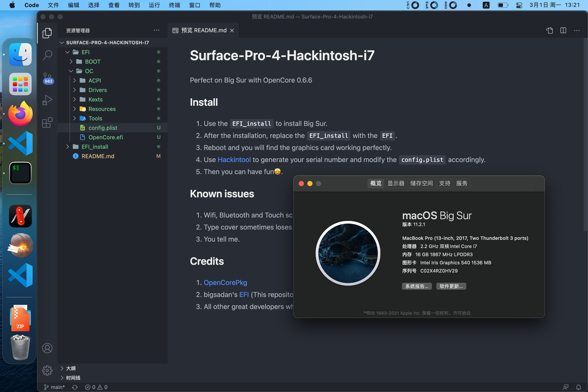This screenshot has height=392, width=588.
Task: Open the Terminal app in the Dock
Action: coord(20,173)
